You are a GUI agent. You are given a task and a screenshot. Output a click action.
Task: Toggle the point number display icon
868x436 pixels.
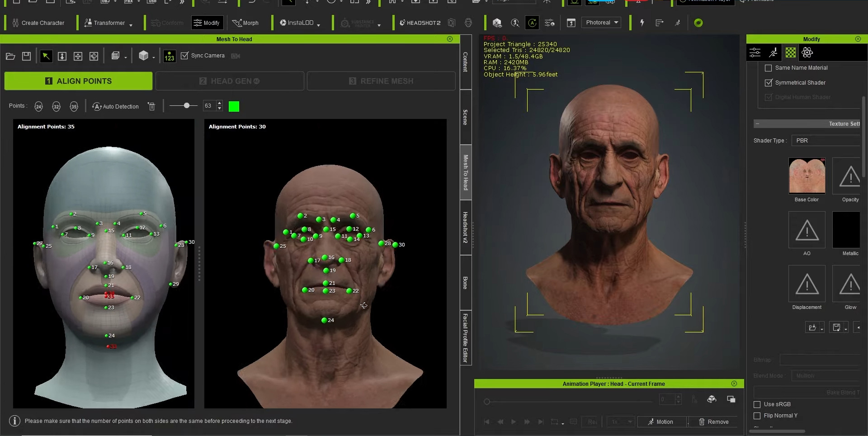[169, 56]
